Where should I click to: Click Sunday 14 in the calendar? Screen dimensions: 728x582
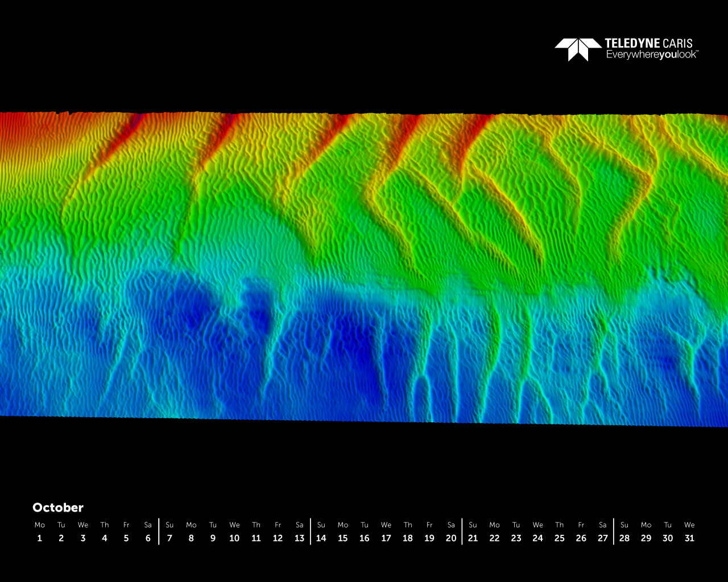point(321,538)
